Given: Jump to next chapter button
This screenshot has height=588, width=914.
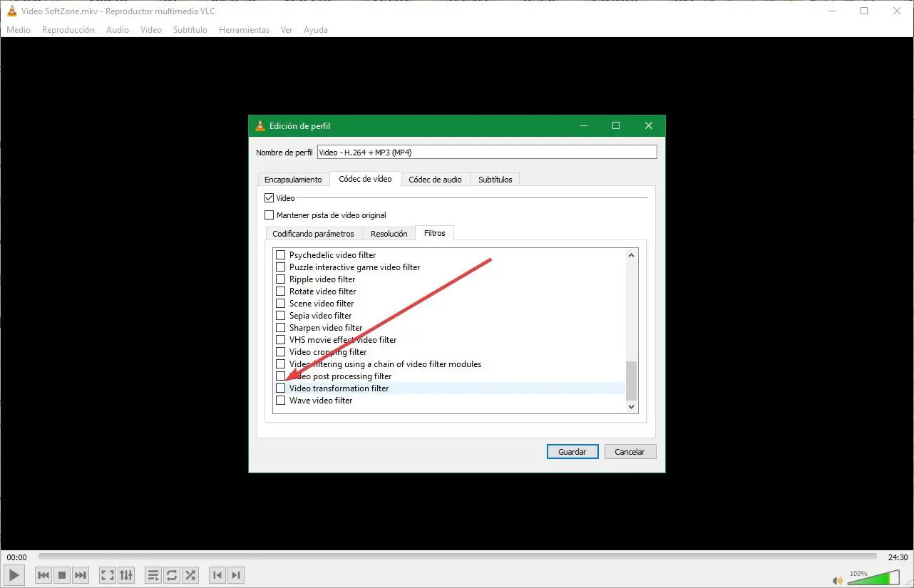Looking at the screenshot, I should 236,575.
